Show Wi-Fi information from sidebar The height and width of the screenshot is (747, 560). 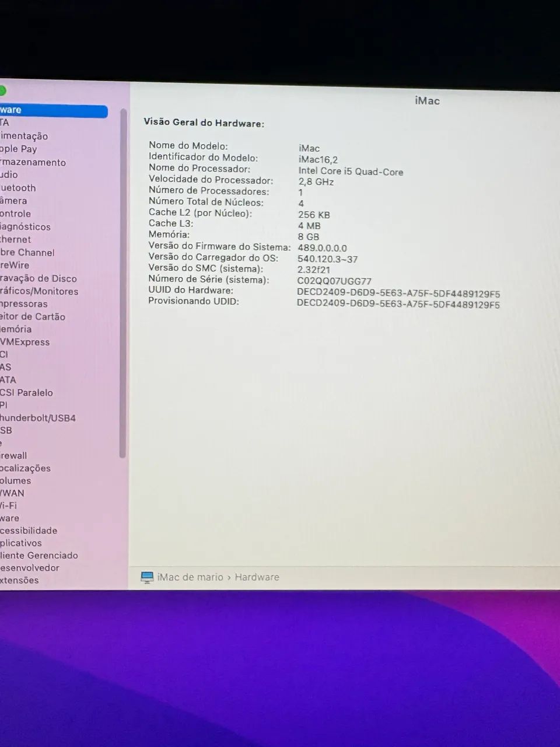pyautogui.click(x=9, y=505)
